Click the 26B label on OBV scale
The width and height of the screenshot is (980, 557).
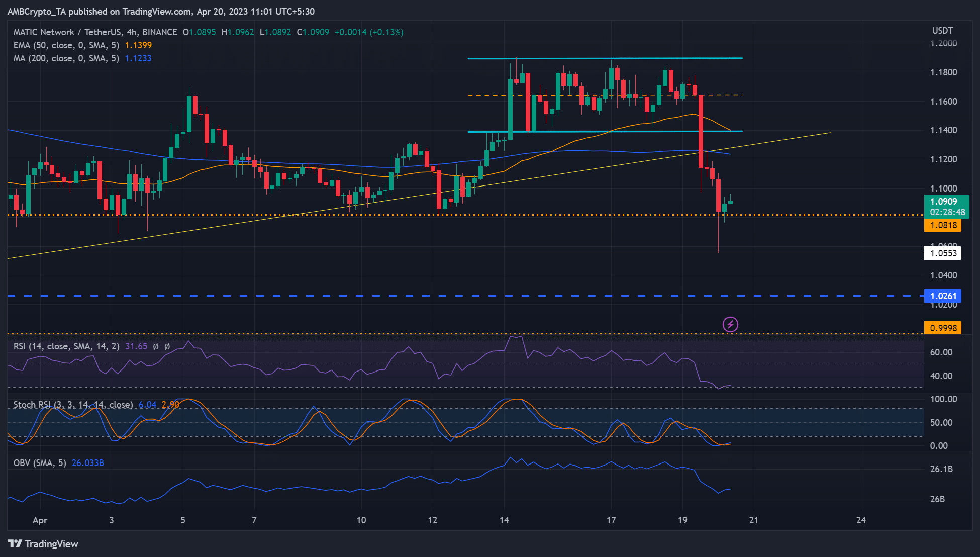point(937,499)
